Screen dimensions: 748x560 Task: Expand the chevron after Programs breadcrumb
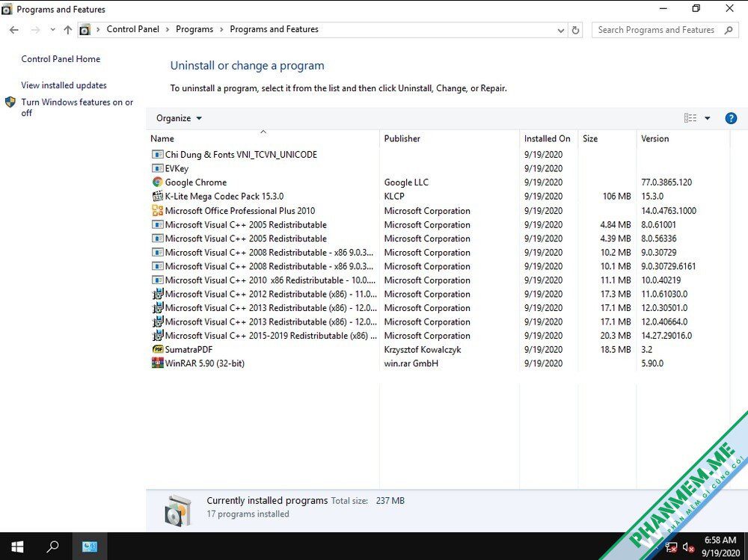pos(221,30)
